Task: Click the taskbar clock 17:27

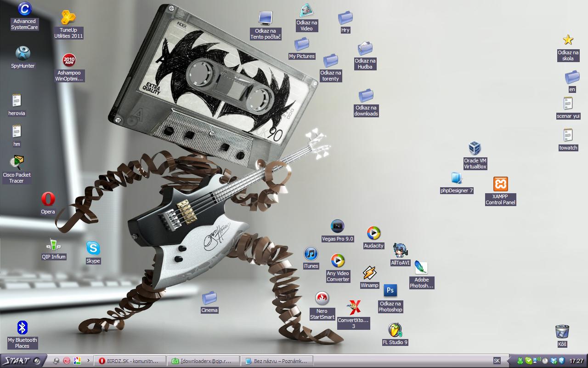Action: click(577, 361)
